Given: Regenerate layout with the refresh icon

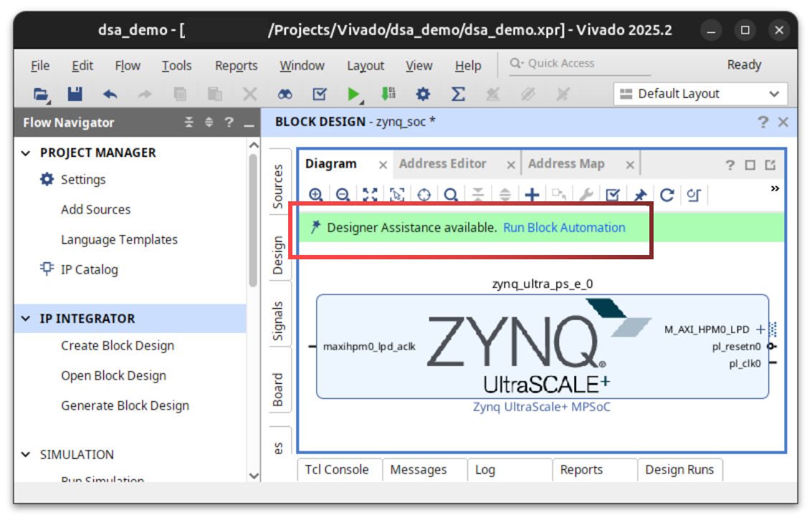Looking at the screenshot, I should (667, 195).
